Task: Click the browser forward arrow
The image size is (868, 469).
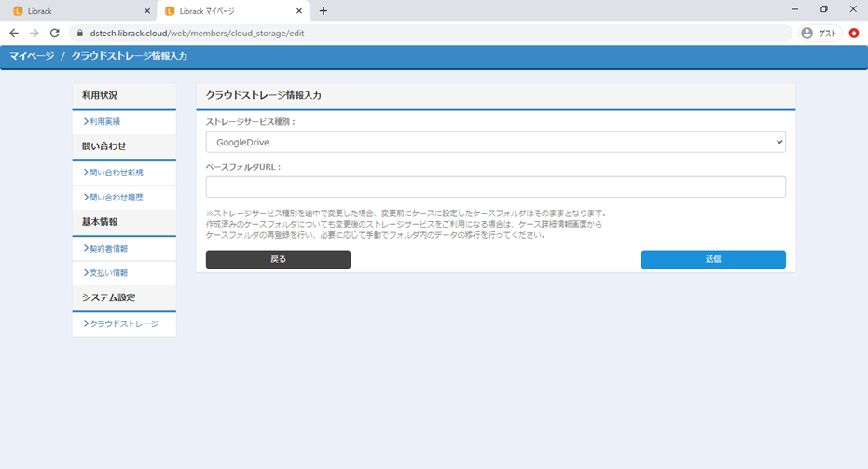Action: (x=34, y=34)
